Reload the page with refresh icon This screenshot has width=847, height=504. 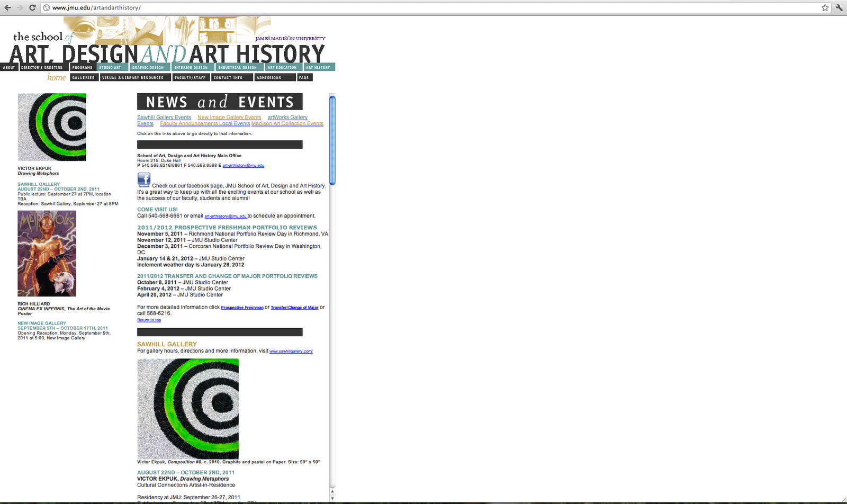click(x=32, y=7)
